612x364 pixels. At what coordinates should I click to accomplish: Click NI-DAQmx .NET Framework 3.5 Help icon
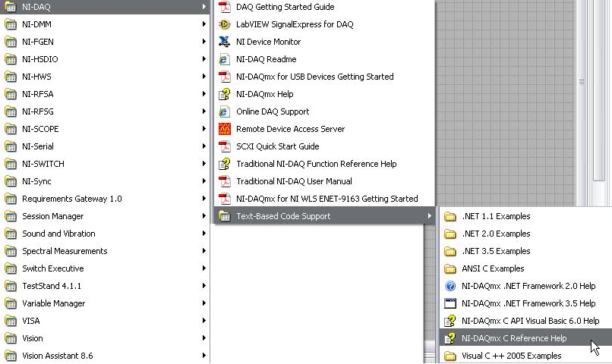450,303
